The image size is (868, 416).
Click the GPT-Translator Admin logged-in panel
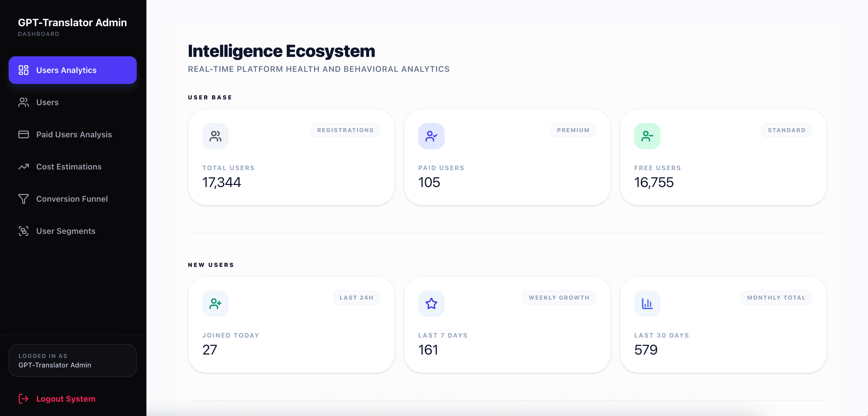[x=72, y=360]
